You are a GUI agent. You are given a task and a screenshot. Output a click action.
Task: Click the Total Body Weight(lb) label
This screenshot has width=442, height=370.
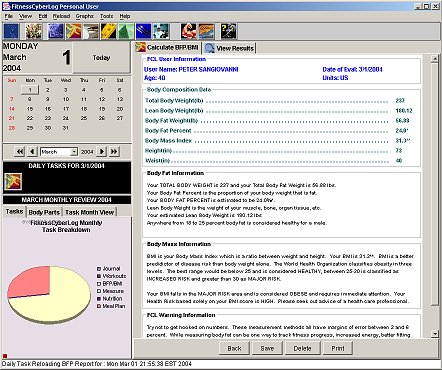coord(174,101)
